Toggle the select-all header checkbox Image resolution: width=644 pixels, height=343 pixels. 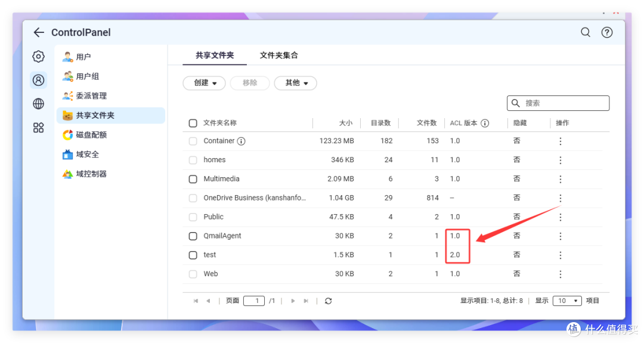(193, 123)
